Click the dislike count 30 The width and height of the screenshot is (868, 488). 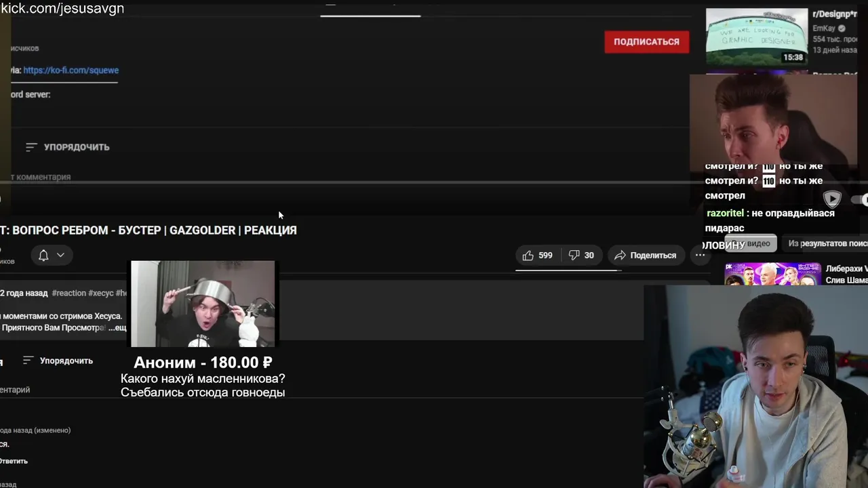coord(589,256)
